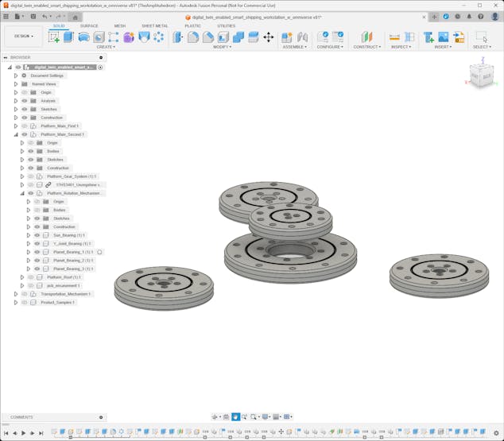The image size is (504, 441).
Task: Show the Platform_Main_First component
Action: (24, 126)
